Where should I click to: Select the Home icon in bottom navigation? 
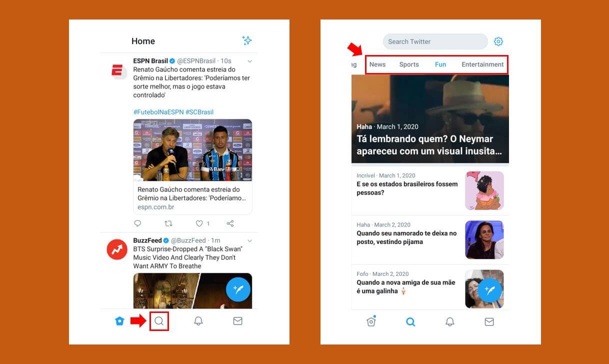(x=119, y=321)
